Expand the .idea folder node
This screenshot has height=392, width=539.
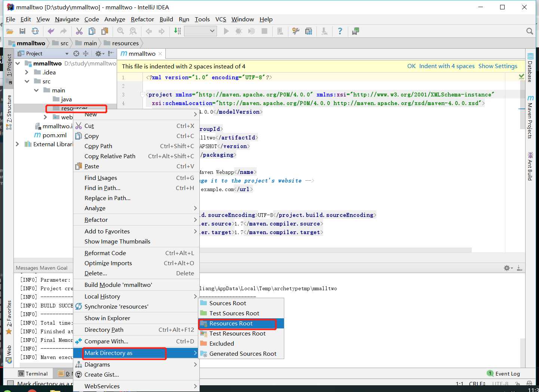[27, 72]
